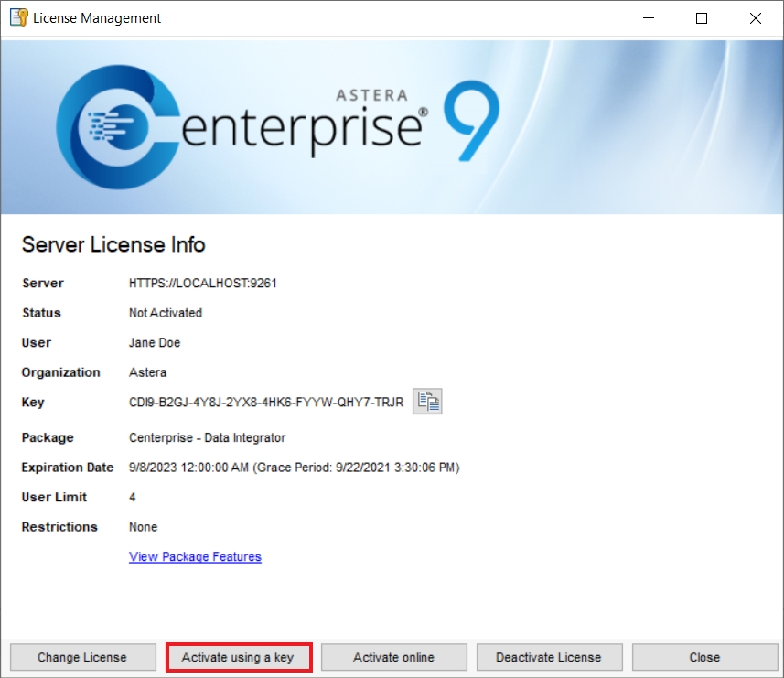Copy the license key with the copy icon
This screenshot has width=784, height=678.
(427, 402)
